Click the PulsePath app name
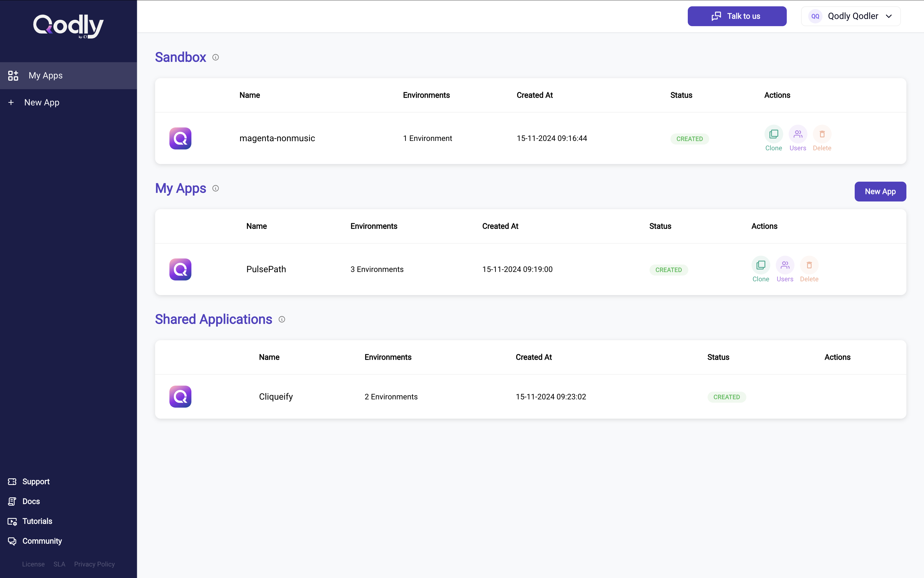This screenshot has height=578, width=924. [x=266, y=269]
